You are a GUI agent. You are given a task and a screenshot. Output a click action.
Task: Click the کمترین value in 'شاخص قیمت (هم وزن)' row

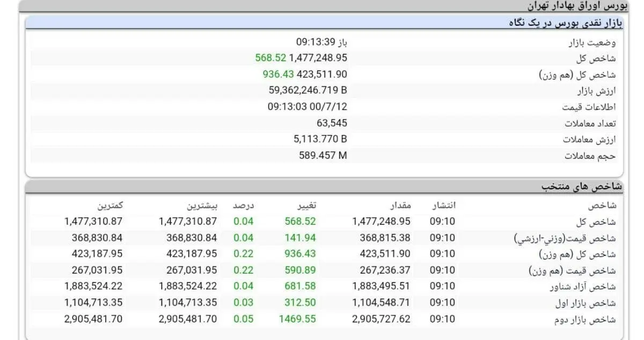click(x=97, y=270)
